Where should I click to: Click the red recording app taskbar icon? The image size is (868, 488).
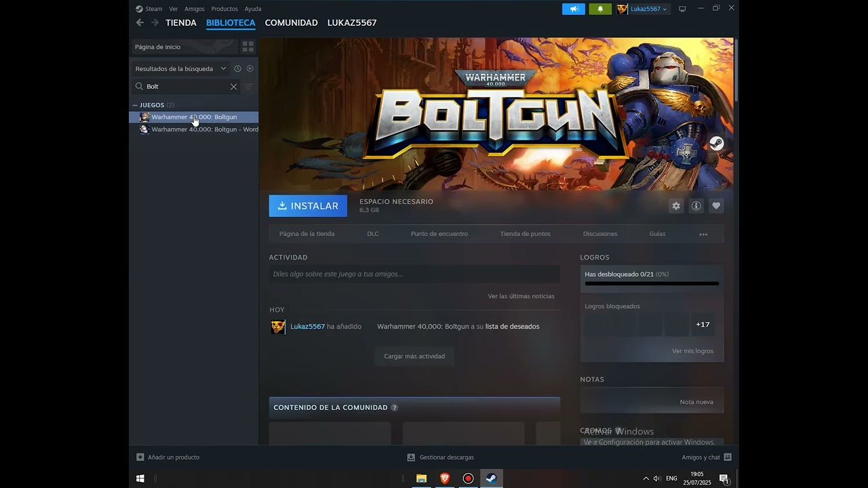(x=468, y=479)
